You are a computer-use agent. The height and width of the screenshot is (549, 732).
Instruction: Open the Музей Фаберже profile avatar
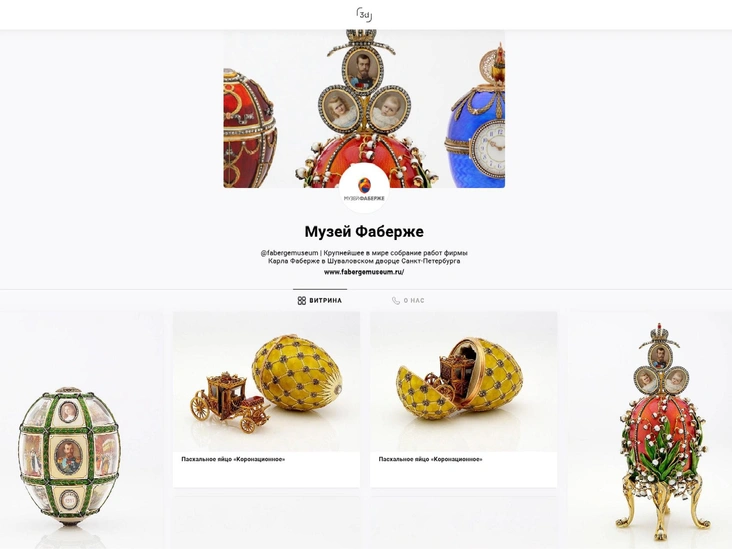coord(364,189)
